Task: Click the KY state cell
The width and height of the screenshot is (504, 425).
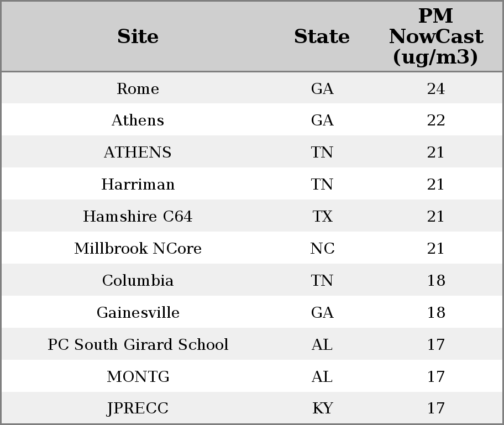Action: pos(322,408)
